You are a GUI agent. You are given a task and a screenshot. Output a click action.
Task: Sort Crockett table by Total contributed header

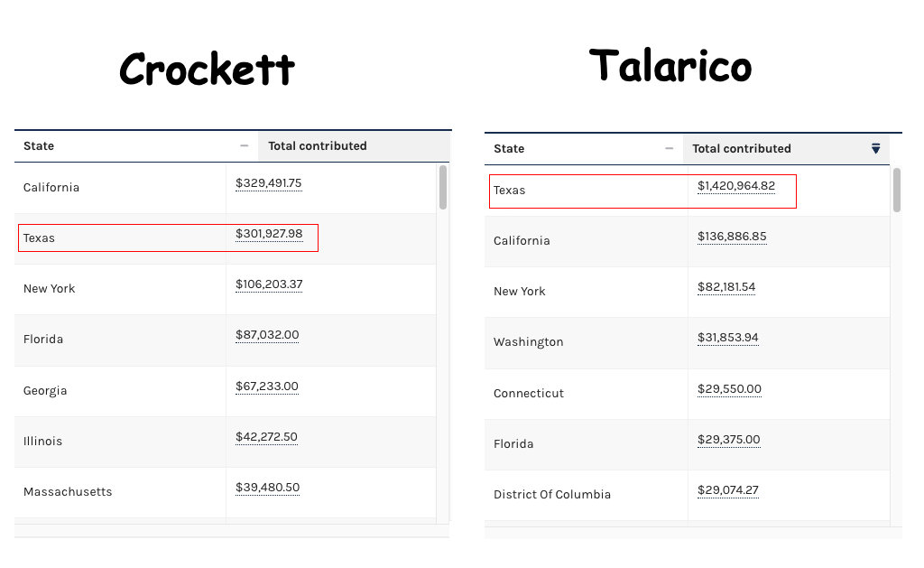318,146
